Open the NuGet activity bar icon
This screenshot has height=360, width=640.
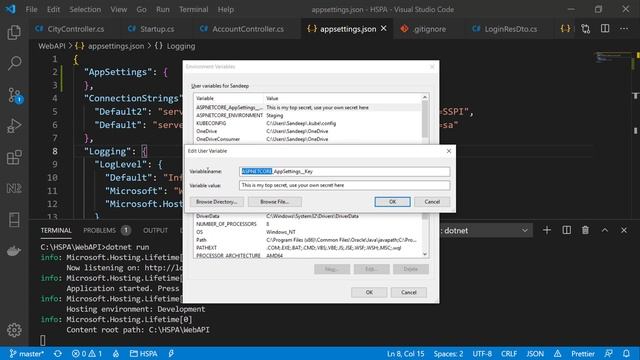click(x=14, y=188)
